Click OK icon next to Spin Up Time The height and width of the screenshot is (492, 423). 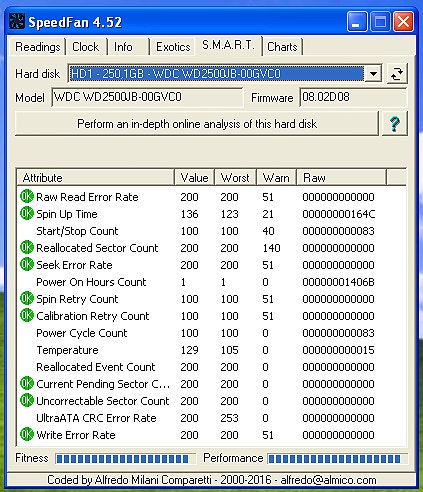(27, 213)
